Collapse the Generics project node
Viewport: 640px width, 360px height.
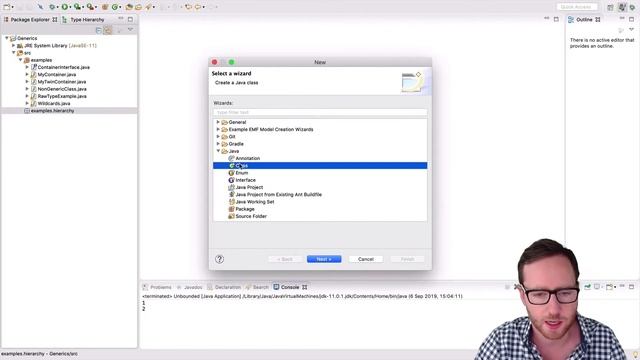(x=7, y=38)
